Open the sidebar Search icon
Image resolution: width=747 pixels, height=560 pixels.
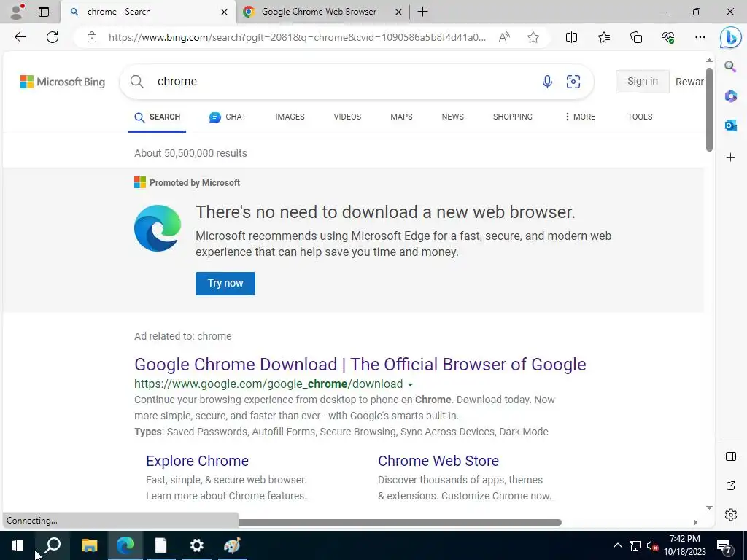click(x=730, y=66)
